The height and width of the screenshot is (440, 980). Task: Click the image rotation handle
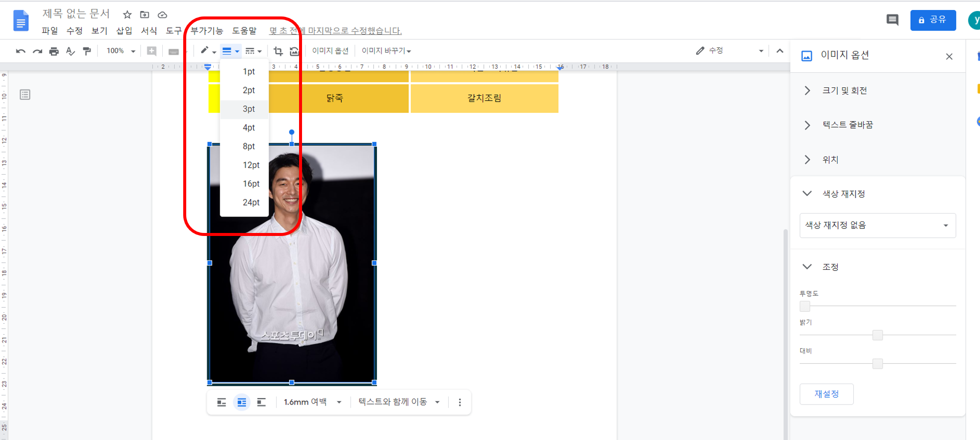click(x=292, y=132)
